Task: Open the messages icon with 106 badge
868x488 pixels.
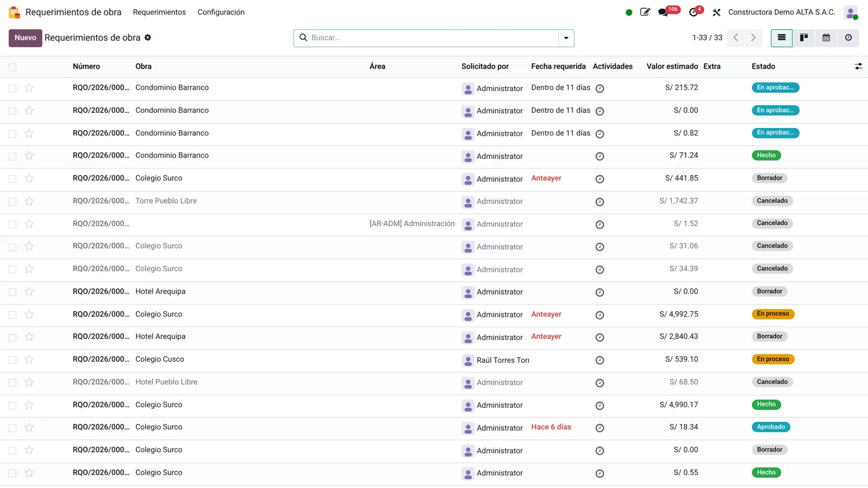Action: (663, 12)
